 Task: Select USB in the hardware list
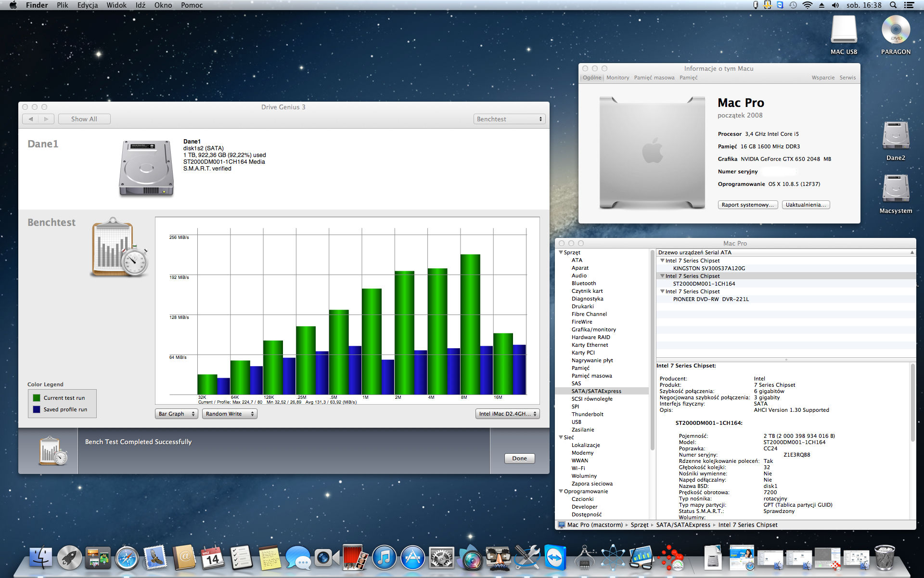point(602,422)
